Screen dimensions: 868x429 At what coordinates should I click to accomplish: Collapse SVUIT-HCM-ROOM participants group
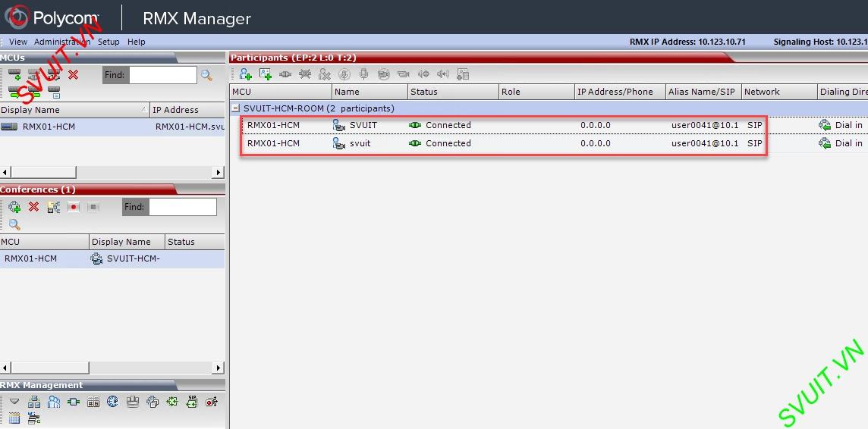(x=236, y=108)
